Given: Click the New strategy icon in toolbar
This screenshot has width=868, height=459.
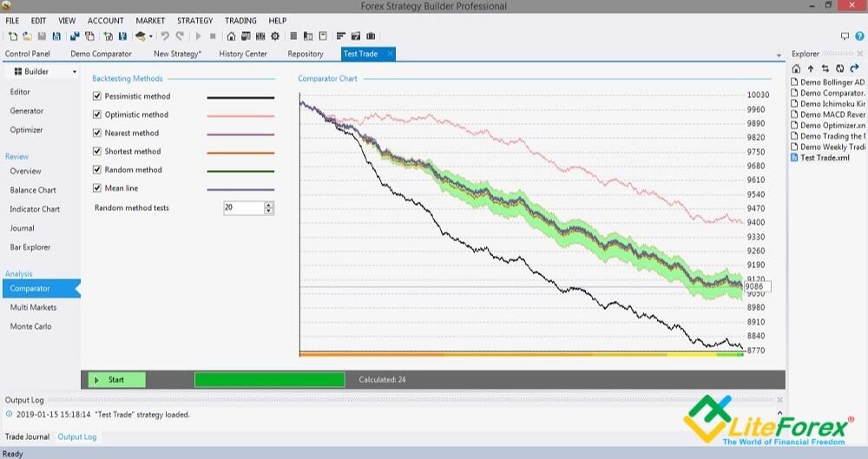Looking at the screenshot, I should [x=12, y=36].
